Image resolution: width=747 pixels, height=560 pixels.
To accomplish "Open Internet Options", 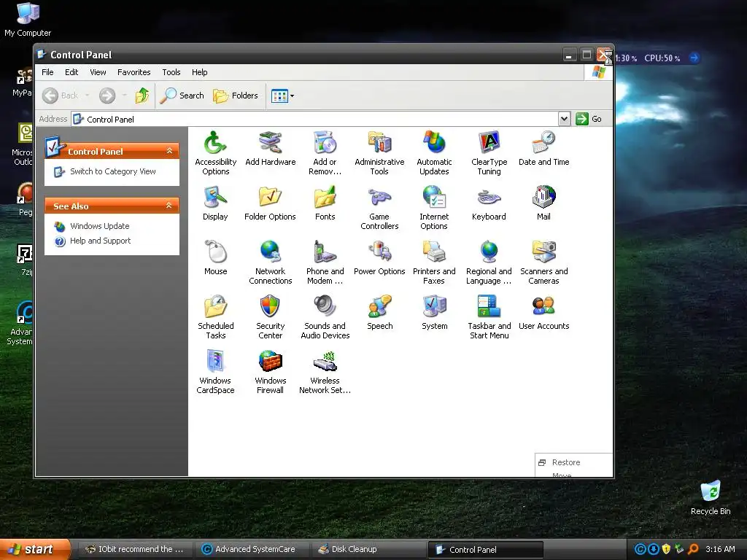I will (x=434, y=207).
